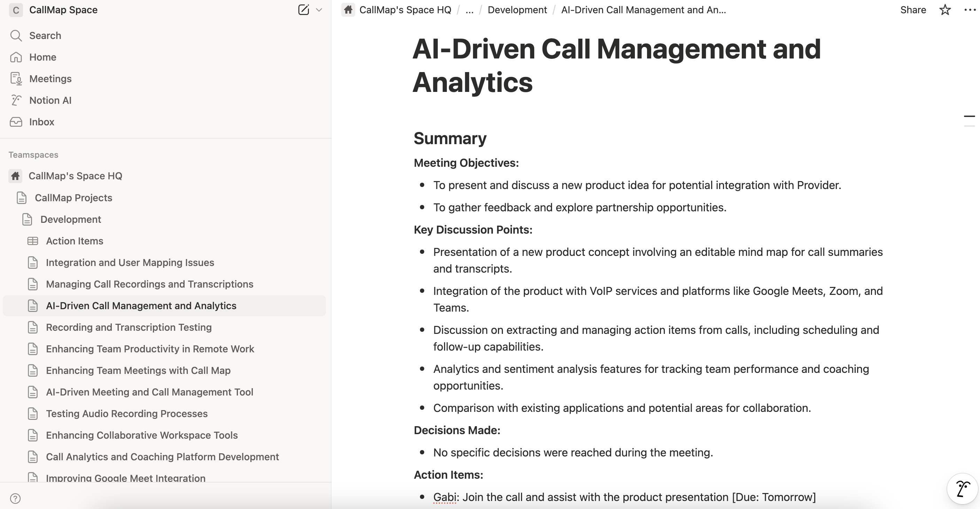Click the CallMap Projects page icon

tap(22, 198)
